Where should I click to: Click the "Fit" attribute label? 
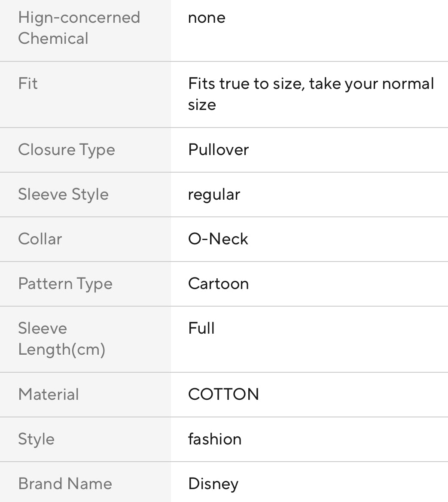pos(28,83)
